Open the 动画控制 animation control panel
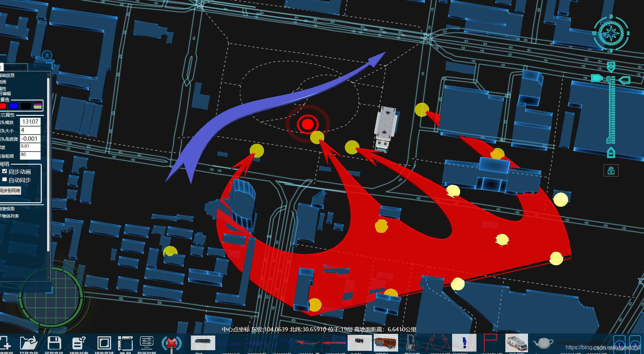 coord(147,343)
